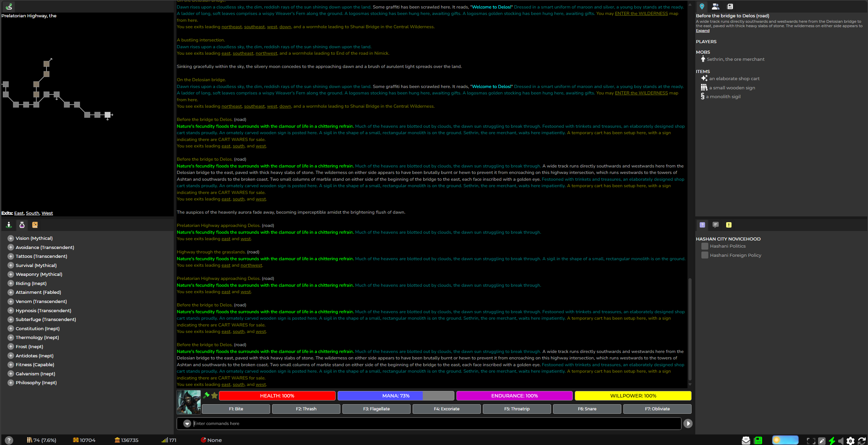This screenshot has width=868, height=445.
Task: Check the Hashani Politics quest checkbox
Action: tap(705, 246)
